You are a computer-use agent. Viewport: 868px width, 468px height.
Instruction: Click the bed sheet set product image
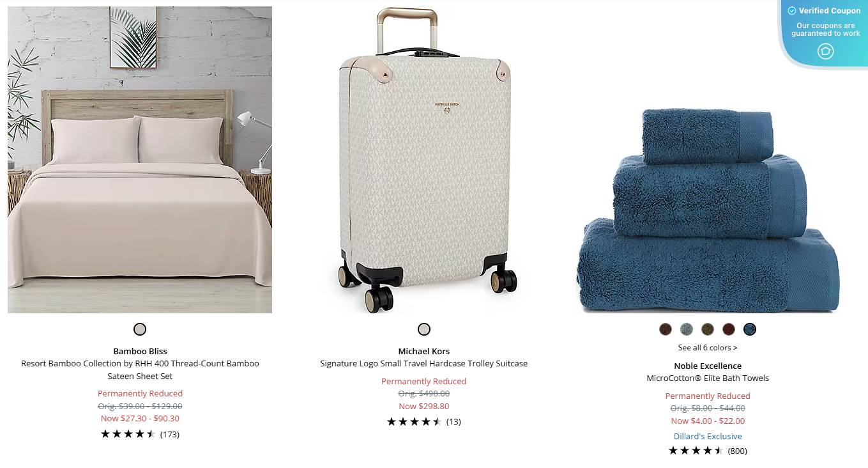[x=140, y=160]
